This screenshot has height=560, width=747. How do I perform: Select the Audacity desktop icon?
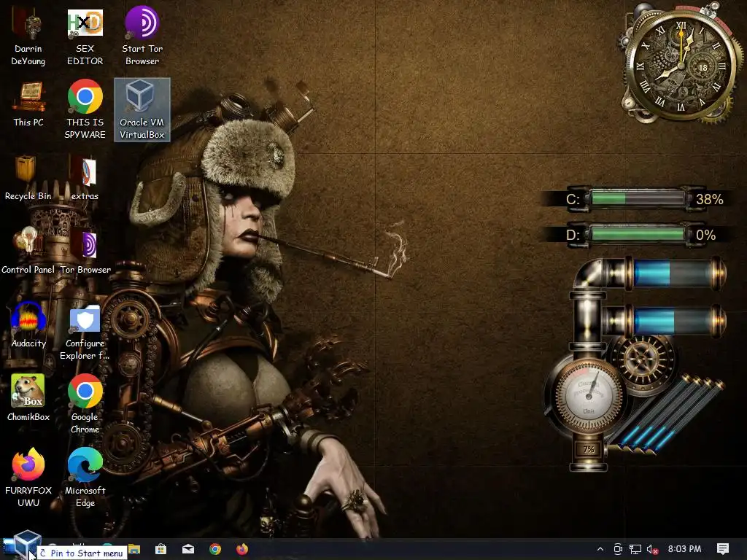[28, 324]
